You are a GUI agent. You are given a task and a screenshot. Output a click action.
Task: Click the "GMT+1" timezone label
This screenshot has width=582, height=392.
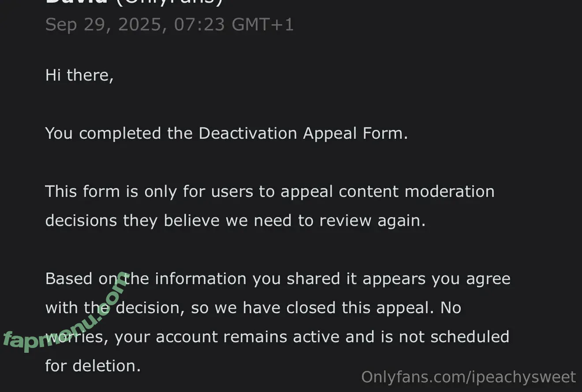[263, 25]
